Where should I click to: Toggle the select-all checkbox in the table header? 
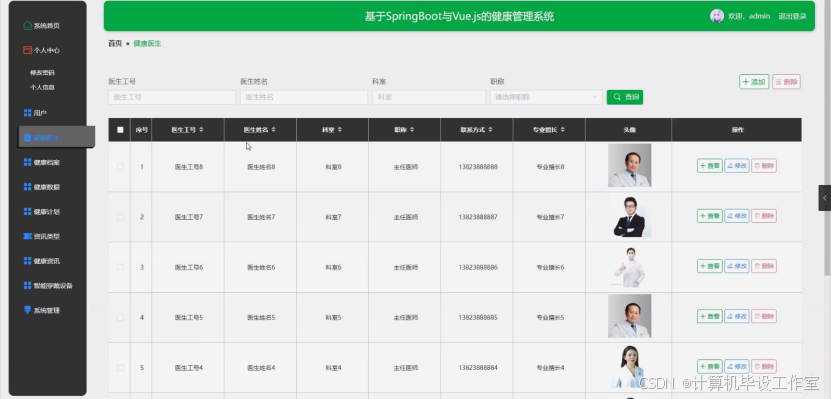point(120,130)
